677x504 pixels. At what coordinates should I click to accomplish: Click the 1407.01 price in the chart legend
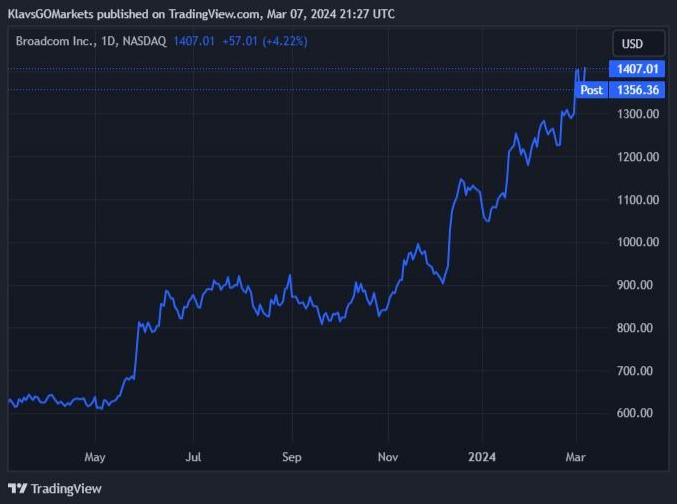click(193, 42)
